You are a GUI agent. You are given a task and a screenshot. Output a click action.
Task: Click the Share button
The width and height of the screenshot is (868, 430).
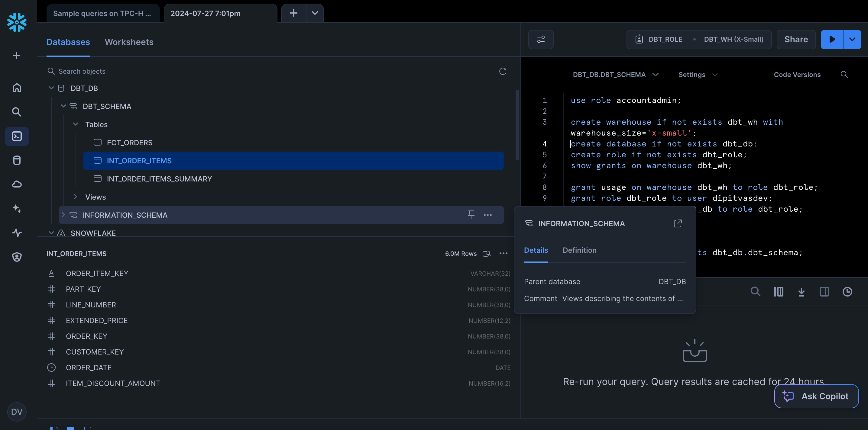coord(796,39)
